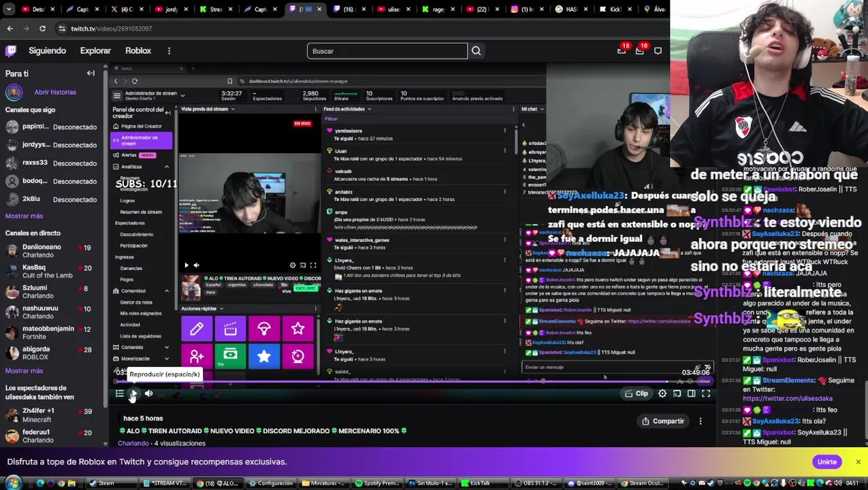
Task: Open the federuu1 channel in sidebar
Action: (x=51, y=436)
